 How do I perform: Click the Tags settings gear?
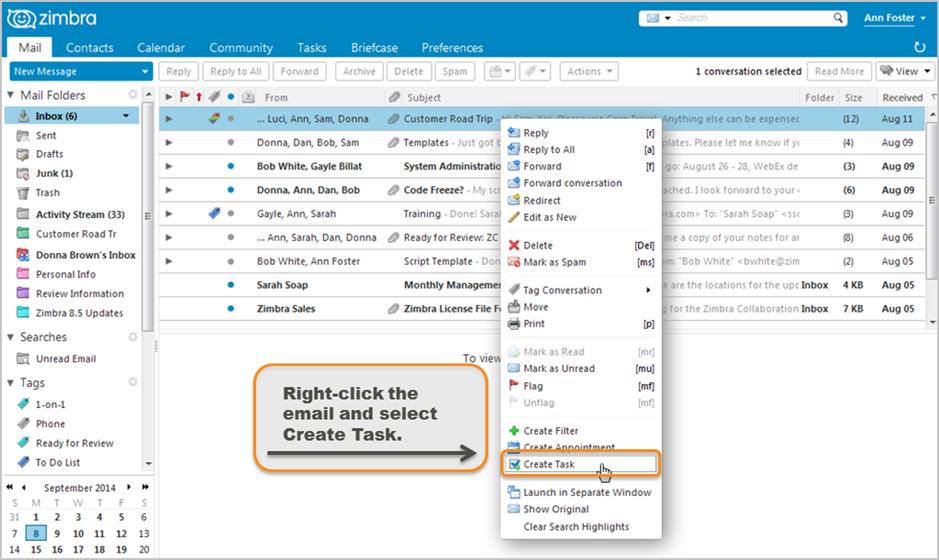(133, 382)
